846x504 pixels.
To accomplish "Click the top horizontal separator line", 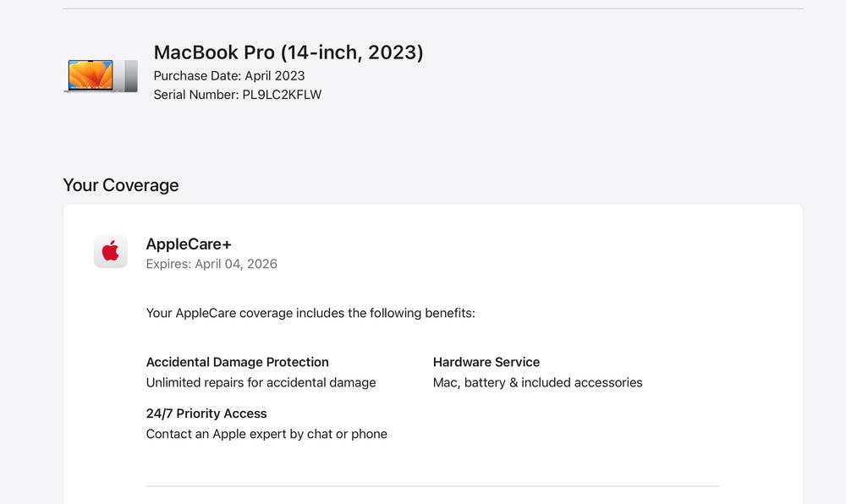I will coord(432,8).
